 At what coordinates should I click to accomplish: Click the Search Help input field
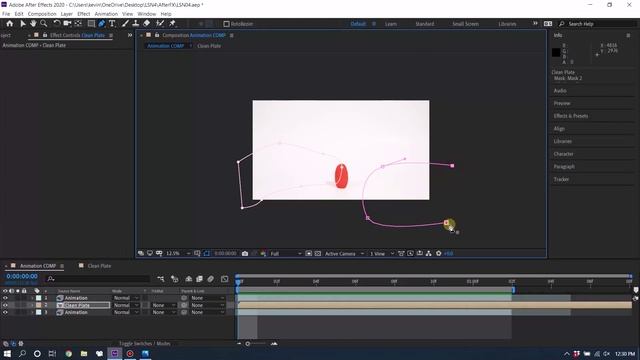(598, 24)
